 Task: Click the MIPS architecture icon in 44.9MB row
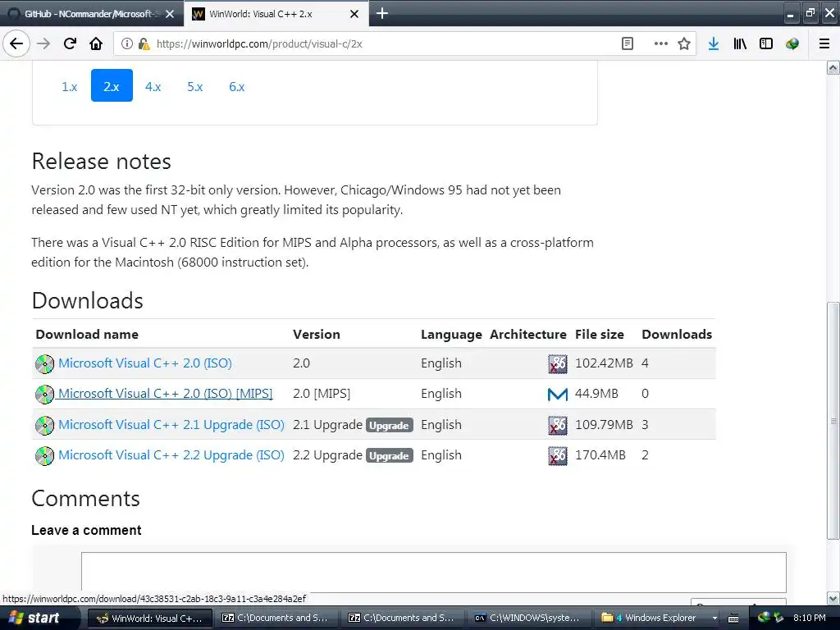click(558, 395)
